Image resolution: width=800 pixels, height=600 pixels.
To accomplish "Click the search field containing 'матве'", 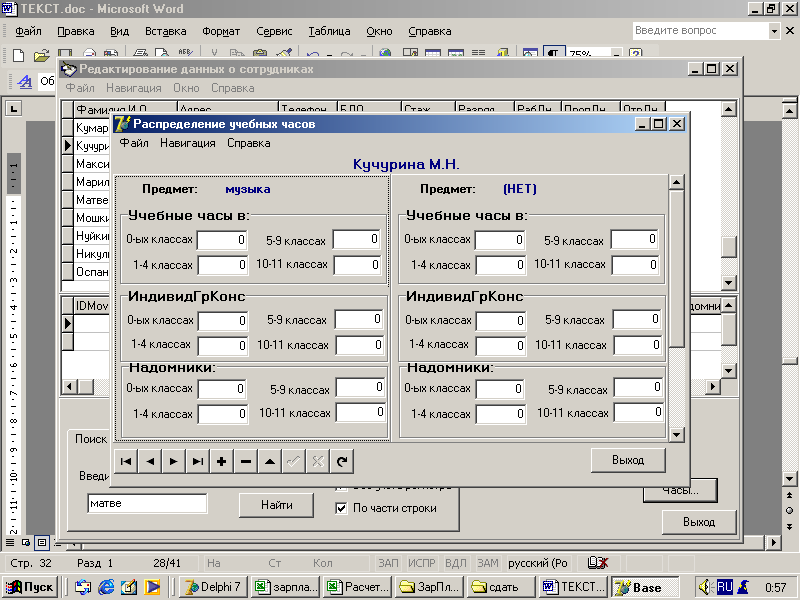I will click(x=147, y=504).
